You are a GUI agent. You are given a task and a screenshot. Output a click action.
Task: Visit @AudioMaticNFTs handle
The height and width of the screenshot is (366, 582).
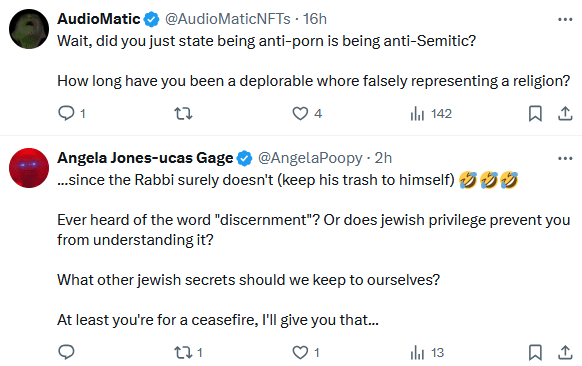pos(228,19)
